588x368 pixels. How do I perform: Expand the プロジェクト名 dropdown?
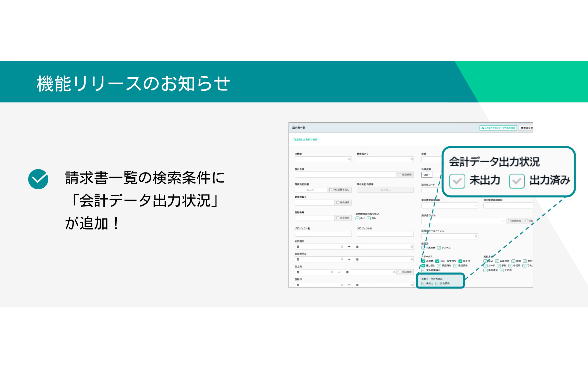tap(349, 234)
